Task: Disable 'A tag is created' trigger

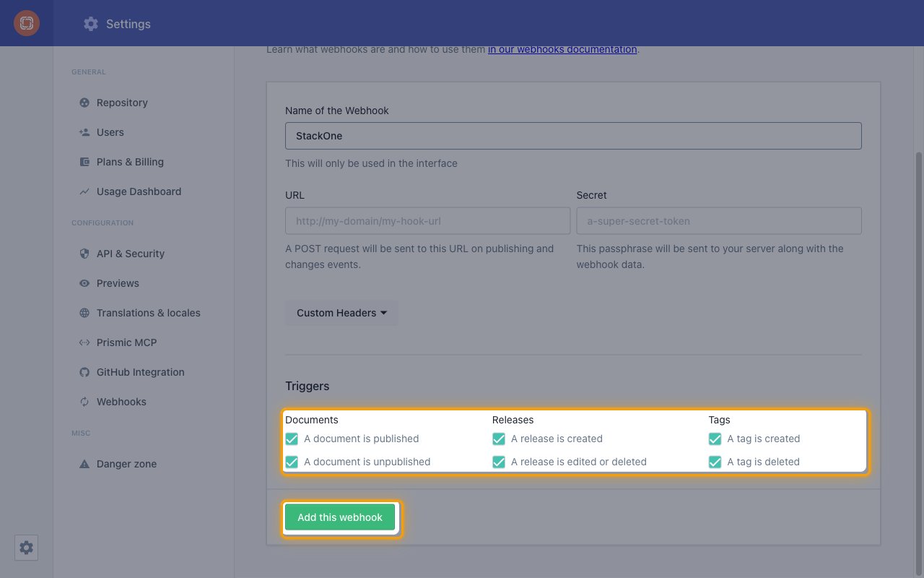Action: 715,439
